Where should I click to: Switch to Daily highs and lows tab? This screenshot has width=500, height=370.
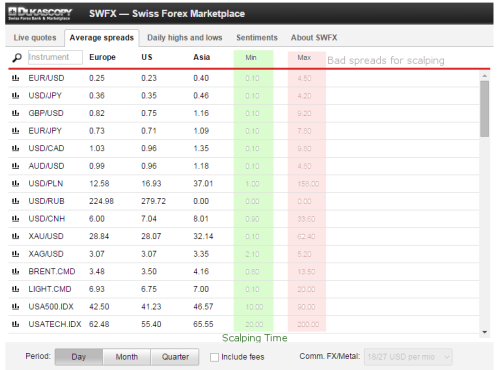coord(185,38)
